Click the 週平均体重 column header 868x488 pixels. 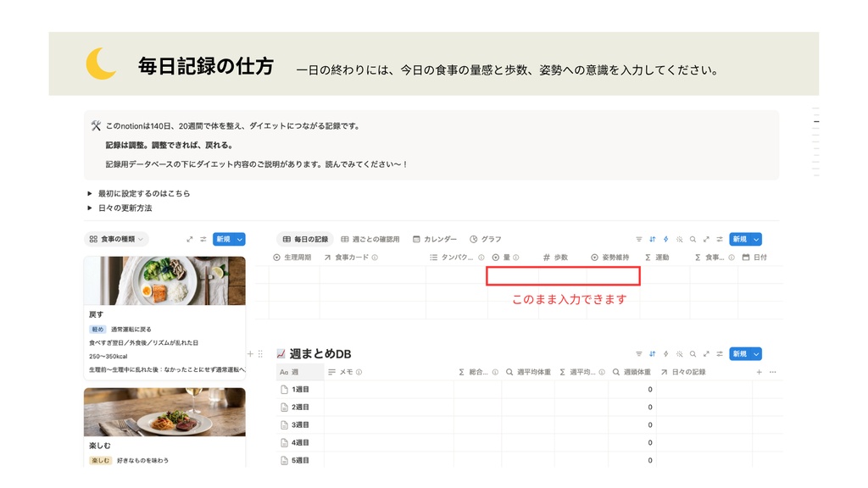(528, 372)
